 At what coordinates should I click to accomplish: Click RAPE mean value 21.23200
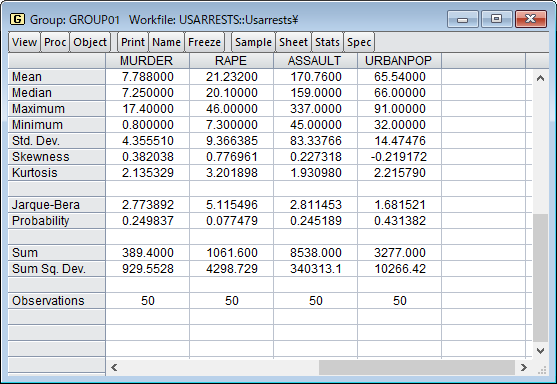232,77
